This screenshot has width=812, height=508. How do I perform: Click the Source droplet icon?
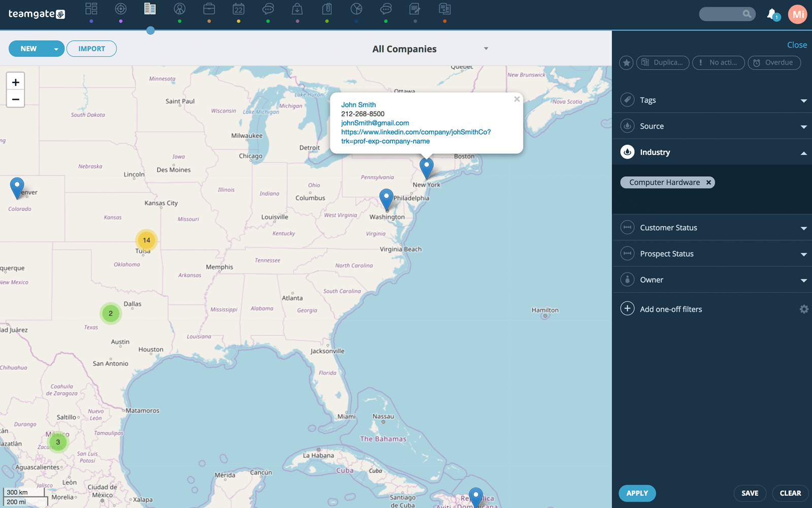[x=627, y=125]
